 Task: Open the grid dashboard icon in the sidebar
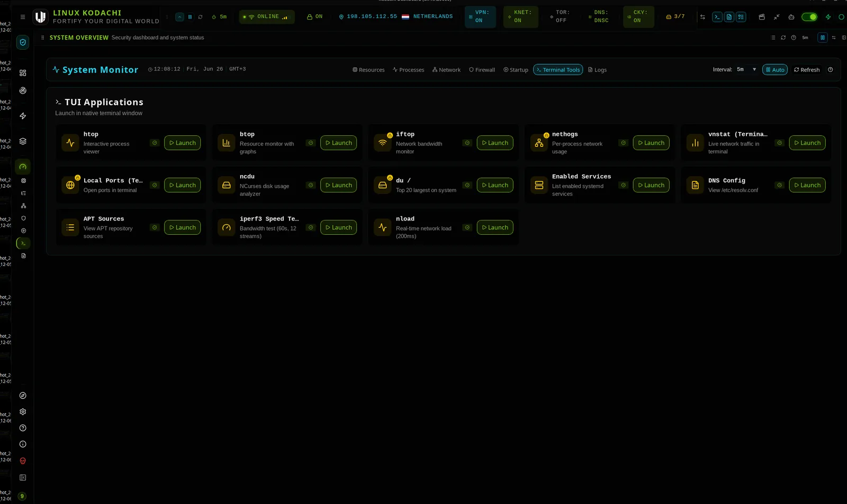[23, 73]
